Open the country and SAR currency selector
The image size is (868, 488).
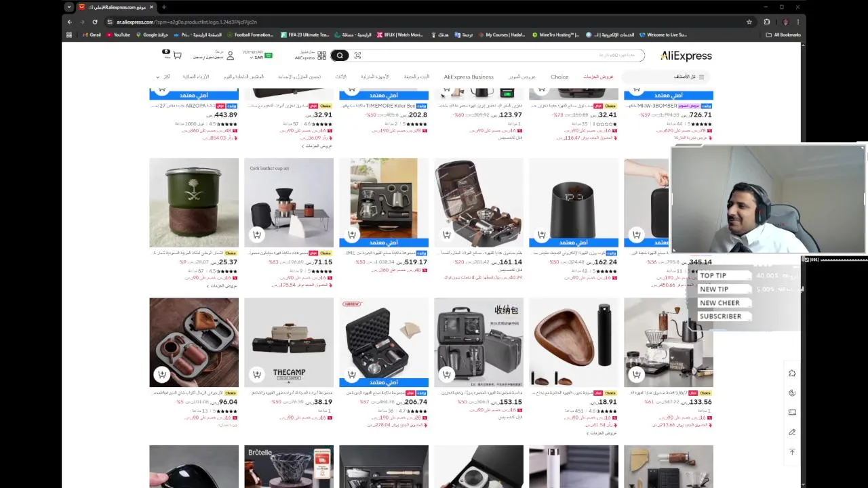tap(258, 56)
